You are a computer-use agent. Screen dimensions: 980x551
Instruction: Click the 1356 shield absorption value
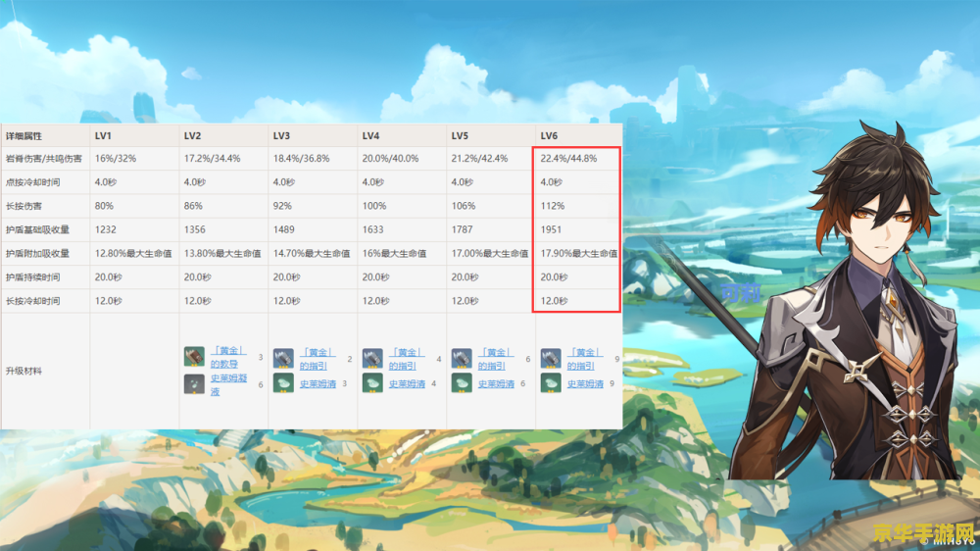[195, 229]
